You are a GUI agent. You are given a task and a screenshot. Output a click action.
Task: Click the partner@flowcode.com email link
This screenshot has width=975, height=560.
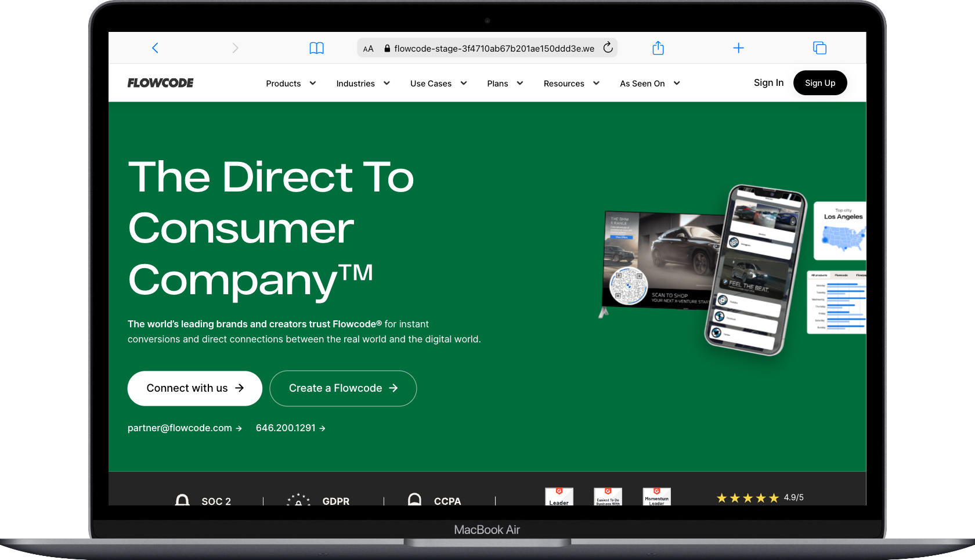185,428
